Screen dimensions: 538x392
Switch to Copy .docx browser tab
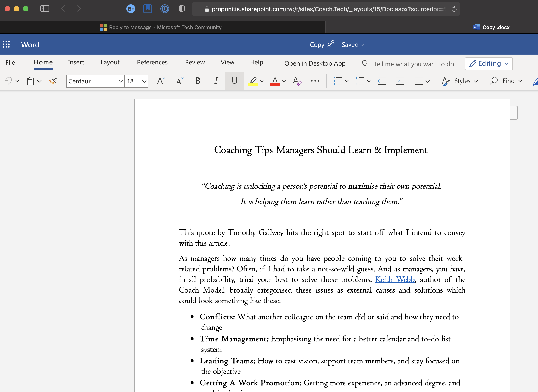pos(491,27)
